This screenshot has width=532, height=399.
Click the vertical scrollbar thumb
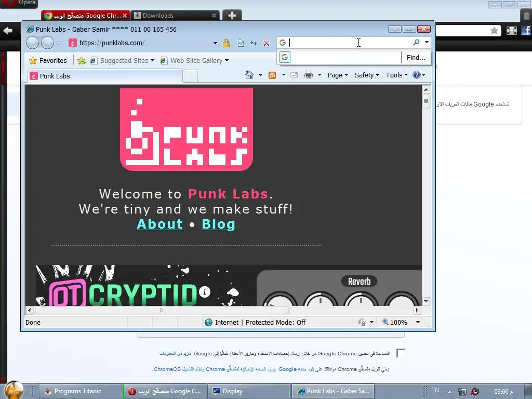pos(427,101)
